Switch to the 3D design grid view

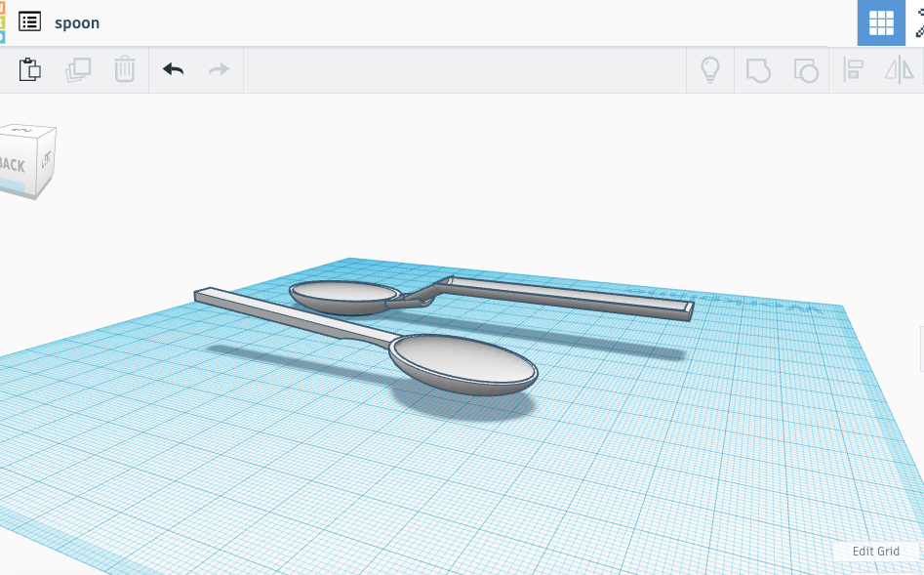pyautogui.click(x=881, y=22)
